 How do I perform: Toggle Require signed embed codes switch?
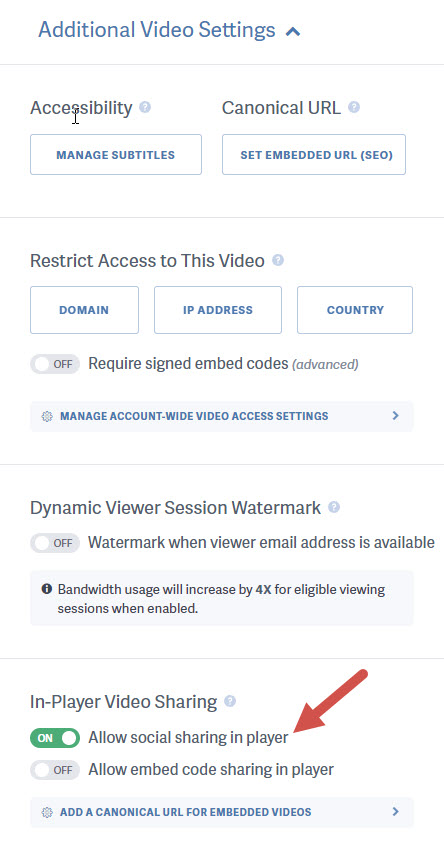(x=55, y=364)
